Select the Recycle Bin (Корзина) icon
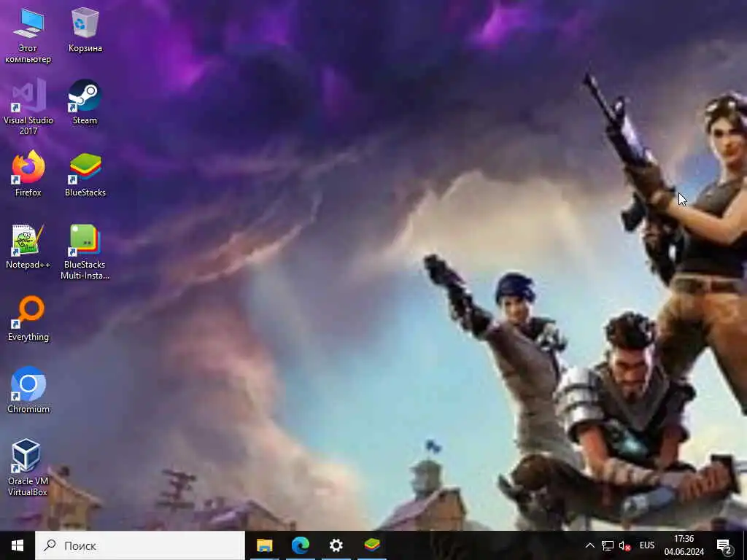This screenshot has width=747, height=560. tap(85, 31)
